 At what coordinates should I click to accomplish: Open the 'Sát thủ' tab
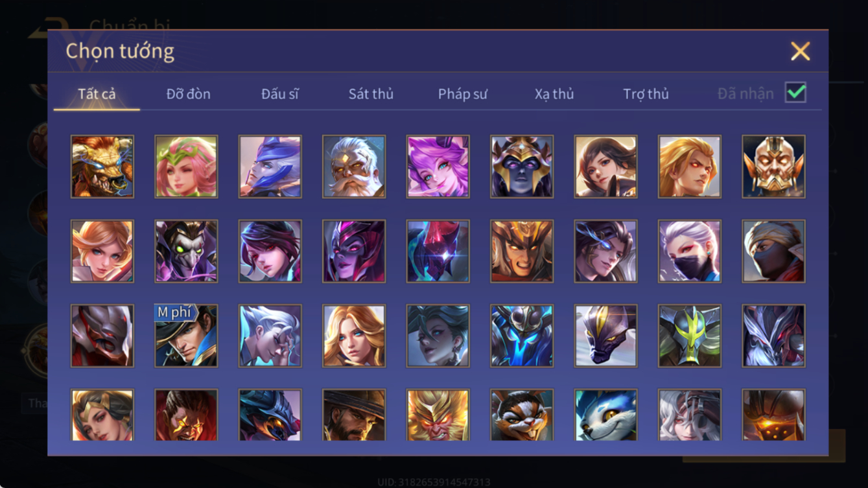tap(371, 94)
